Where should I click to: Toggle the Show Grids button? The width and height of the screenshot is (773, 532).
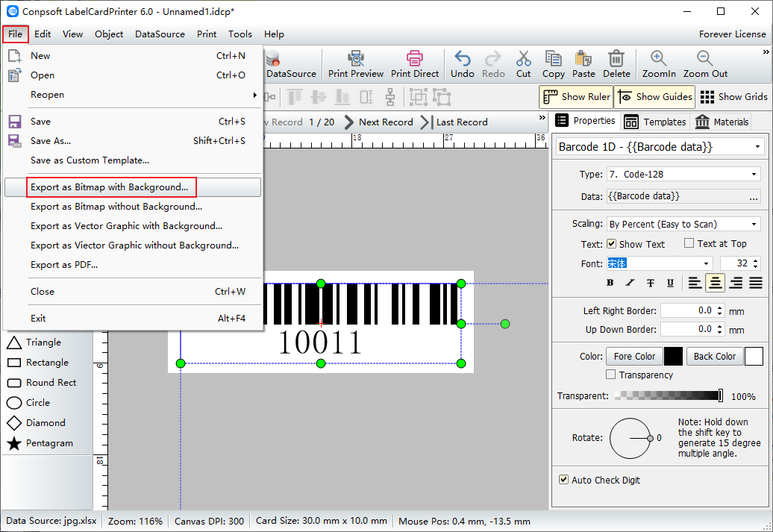pos(733,97)
